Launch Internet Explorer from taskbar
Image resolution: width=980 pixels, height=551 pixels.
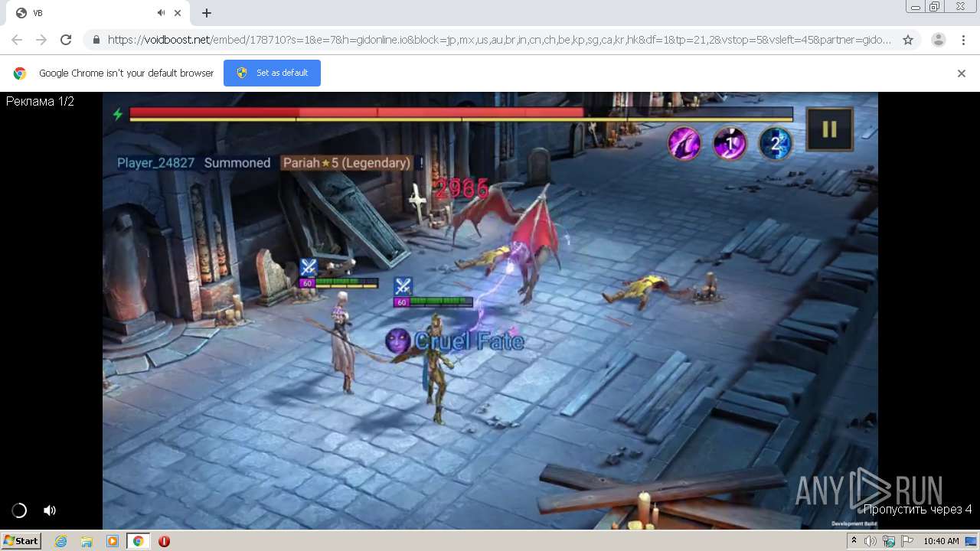click(x=61, y=541)
